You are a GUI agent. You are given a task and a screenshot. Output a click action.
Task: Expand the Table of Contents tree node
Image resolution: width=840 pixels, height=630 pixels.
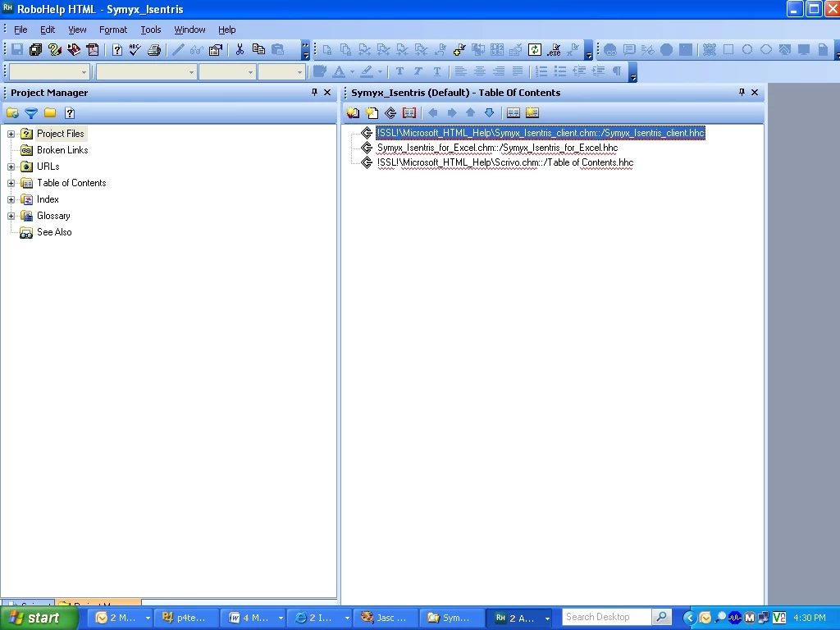11,183
